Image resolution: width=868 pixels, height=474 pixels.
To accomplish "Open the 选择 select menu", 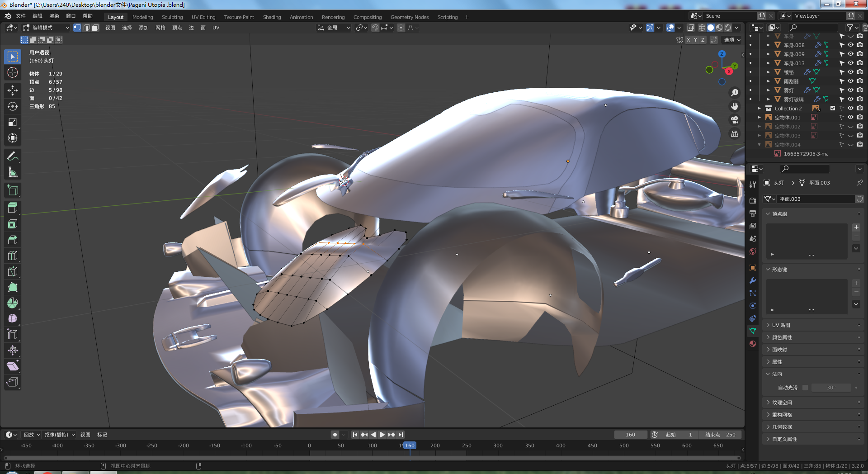I will pyautogui.click(x=127, y=28).
